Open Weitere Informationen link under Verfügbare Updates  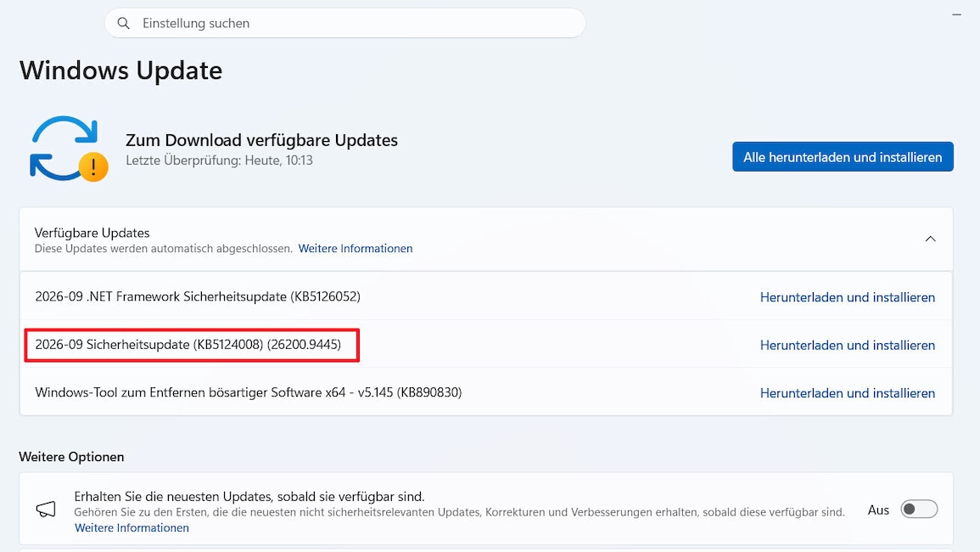[x=355, y=249]
